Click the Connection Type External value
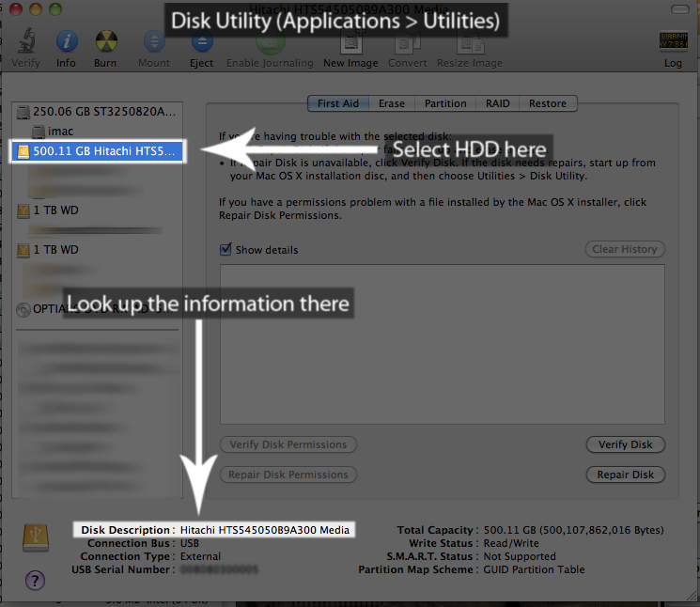This screenshot has height=607, width=700. coord(200,556)
